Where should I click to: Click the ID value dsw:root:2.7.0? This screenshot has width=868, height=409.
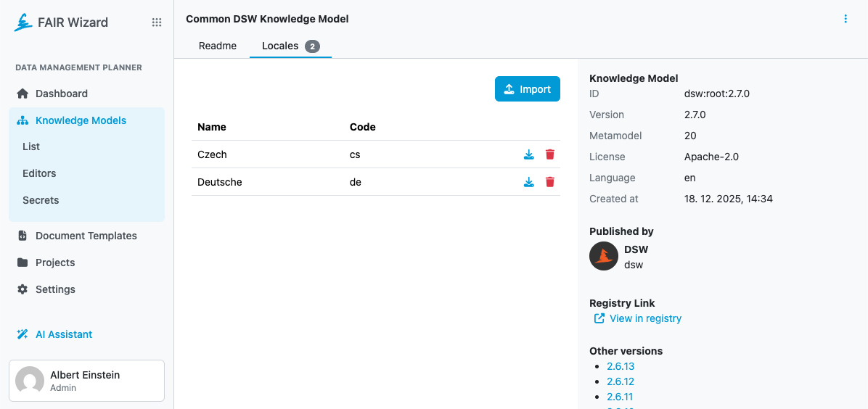tap(717, 94)
